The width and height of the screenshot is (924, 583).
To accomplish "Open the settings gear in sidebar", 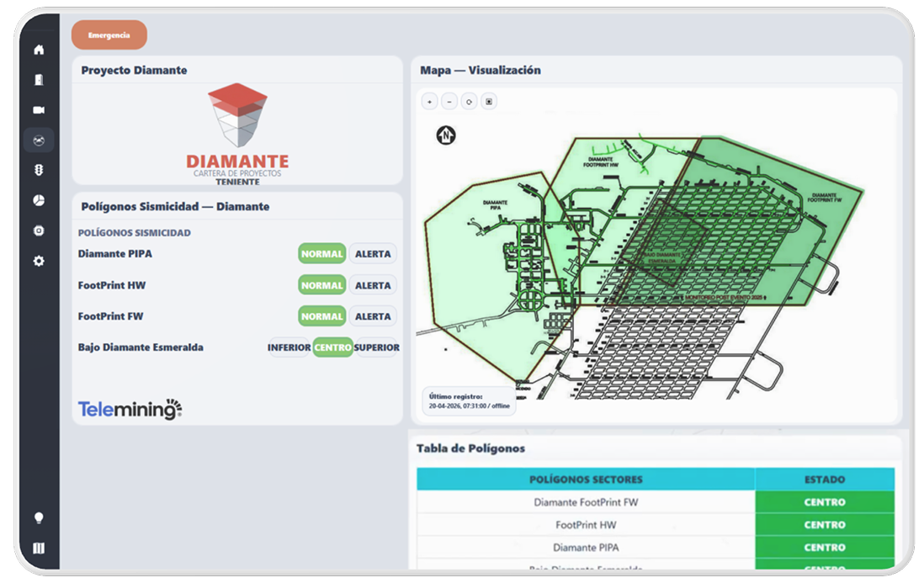I will point(39,261).
